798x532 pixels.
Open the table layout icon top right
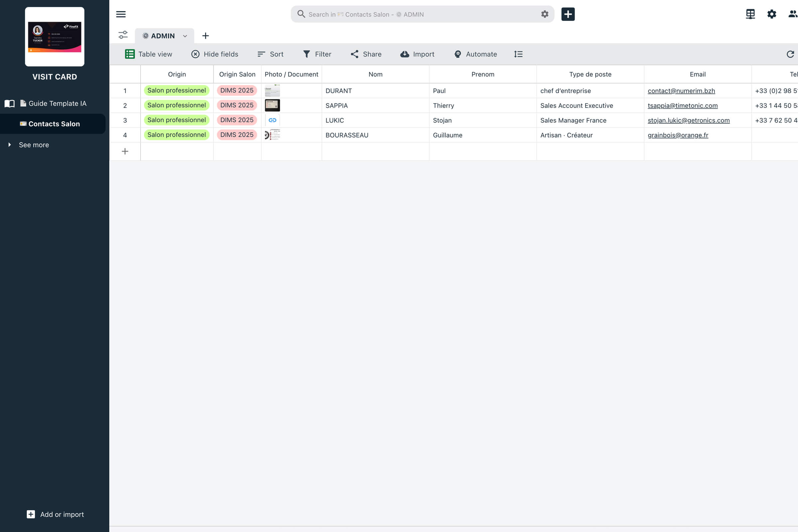tap(750, 14)
